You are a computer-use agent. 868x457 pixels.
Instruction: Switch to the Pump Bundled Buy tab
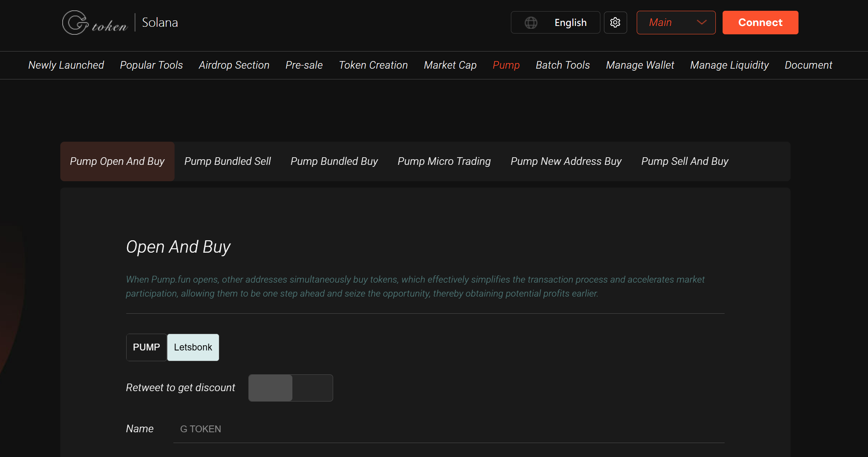334,161
